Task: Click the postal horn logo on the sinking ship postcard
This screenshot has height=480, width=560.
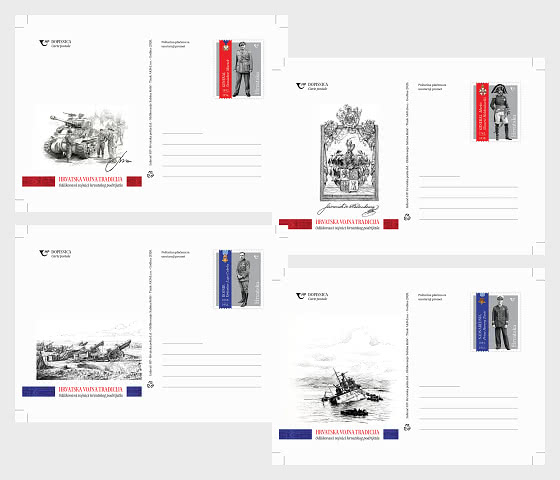Action: [x=301, y=296]
